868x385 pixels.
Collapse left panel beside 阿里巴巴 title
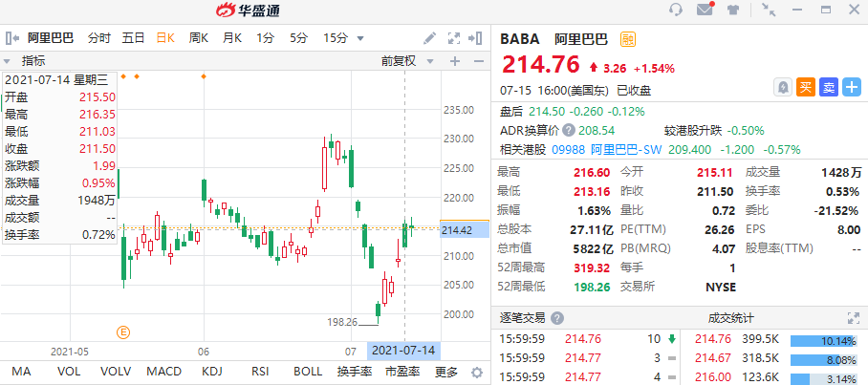pyautogui.click(x=11, y=38)
